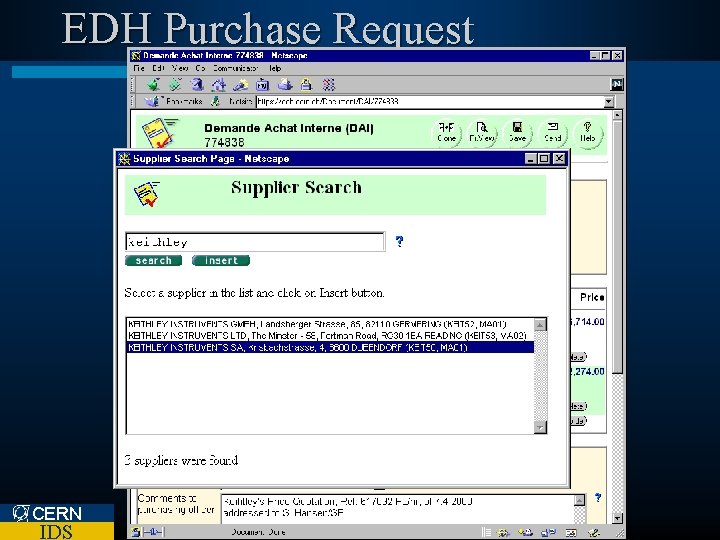Image resolution: width=720 pixels, height=540 pixels.
Task: Maximize the Supplier Search Page window
Action: [x=544, y=158]
